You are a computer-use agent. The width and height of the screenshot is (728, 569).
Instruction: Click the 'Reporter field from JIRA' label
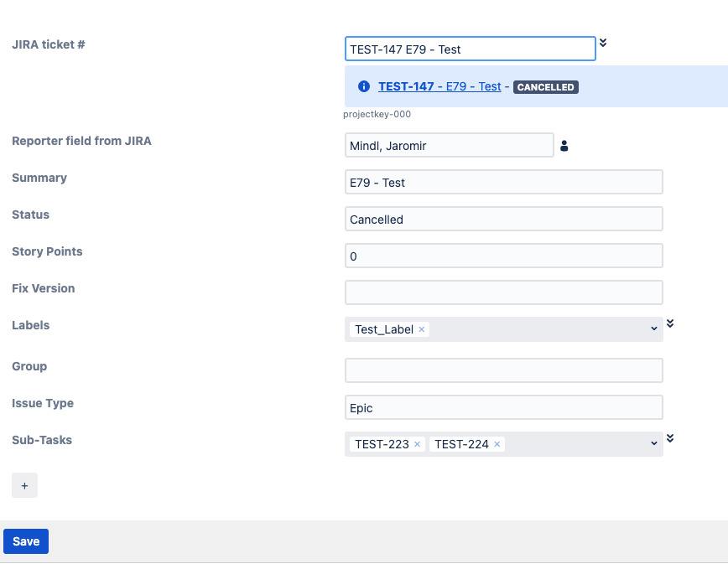click(x=81, y=141)
